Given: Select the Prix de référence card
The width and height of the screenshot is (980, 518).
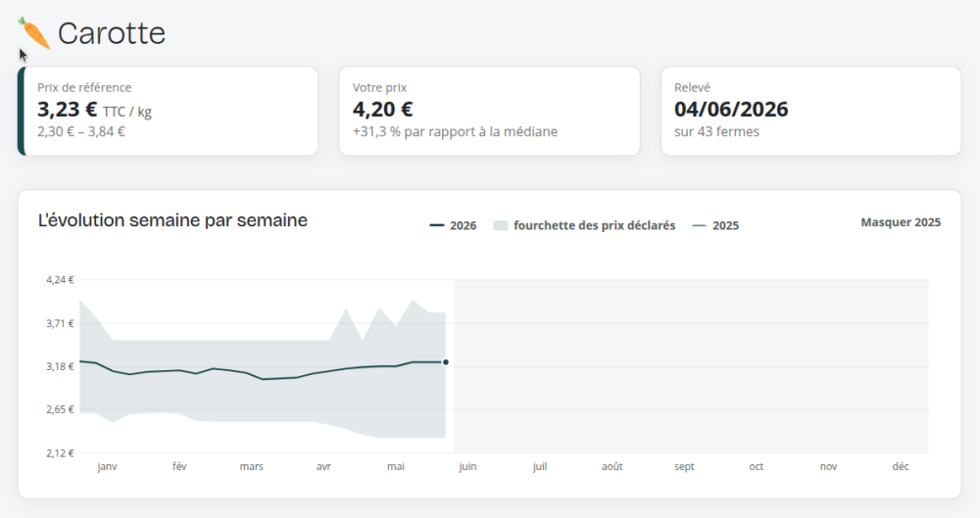Looking at the screenshot, I should click(169, 112).
